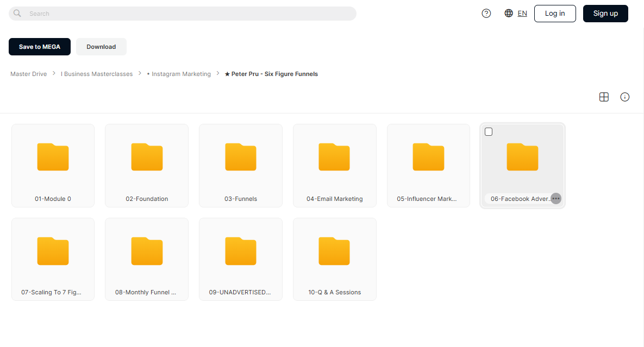Open 05-Influencer Marketing folder icon
Image resolution: width=644 pixels, height=347 pixels.
click(x=428, y=157)
